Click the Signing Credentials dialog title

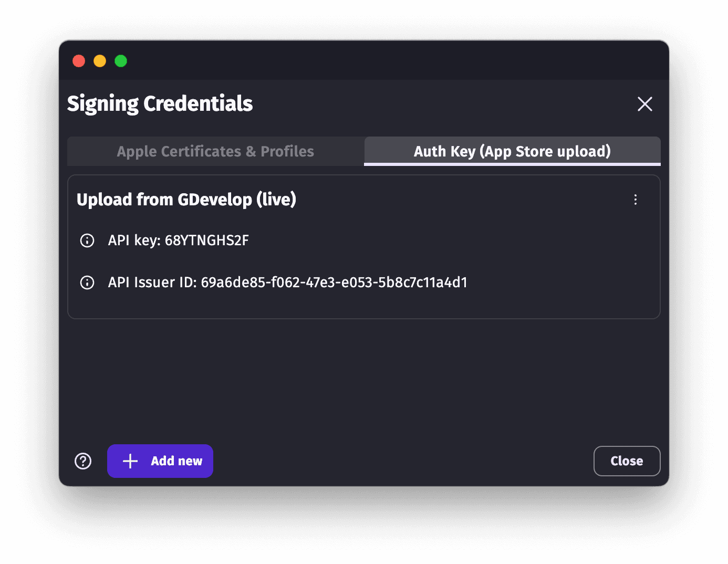(160, 103)
